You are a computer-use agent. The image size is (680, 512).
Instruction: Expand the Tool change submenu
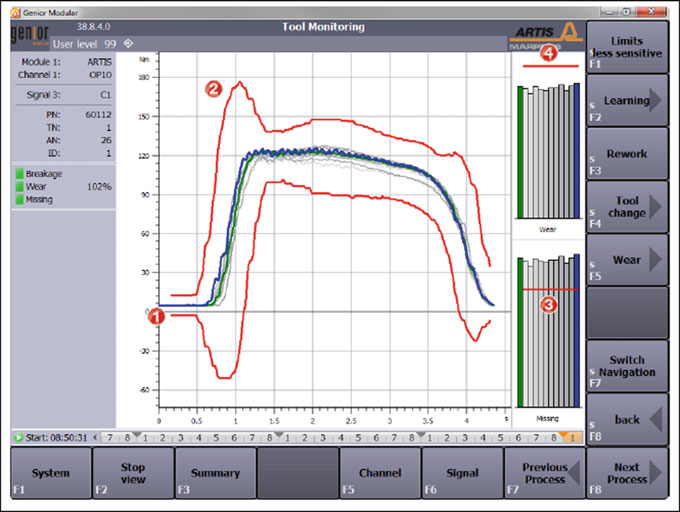[627, 206]
